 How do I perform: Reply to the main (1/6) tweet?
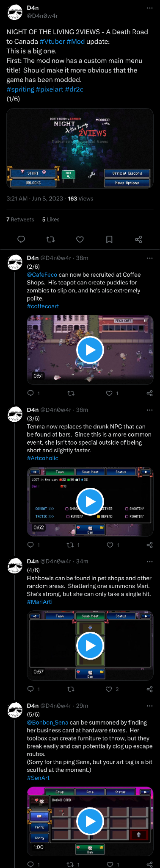21,239
